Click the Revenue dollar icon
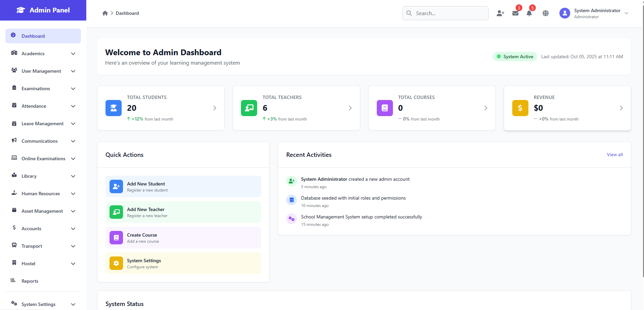Screen dimensions: 644x310 [x=520, y=108]
